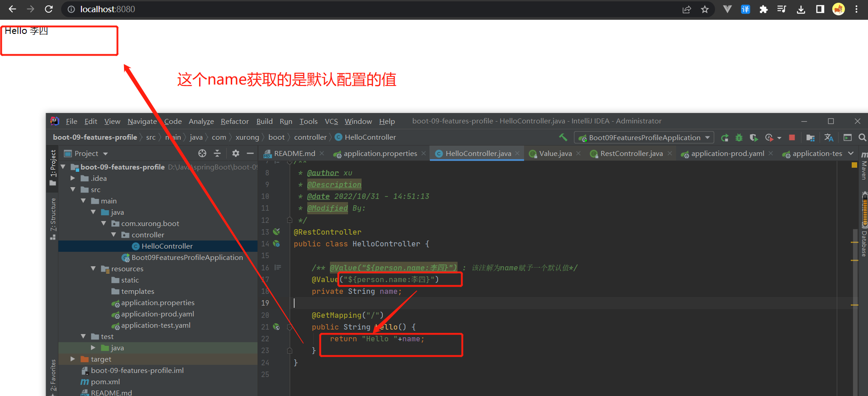Viewport: 868px width, 396px height.
Task: Open the Chrome extensions puzzle menu
Action: (763, 9)
